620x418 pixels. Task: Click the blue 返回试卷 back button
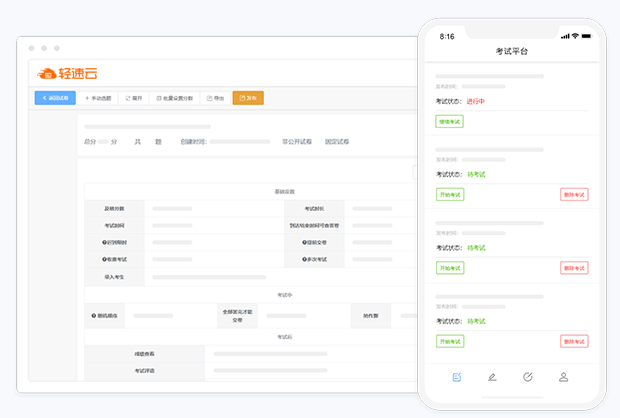point(55,98)
